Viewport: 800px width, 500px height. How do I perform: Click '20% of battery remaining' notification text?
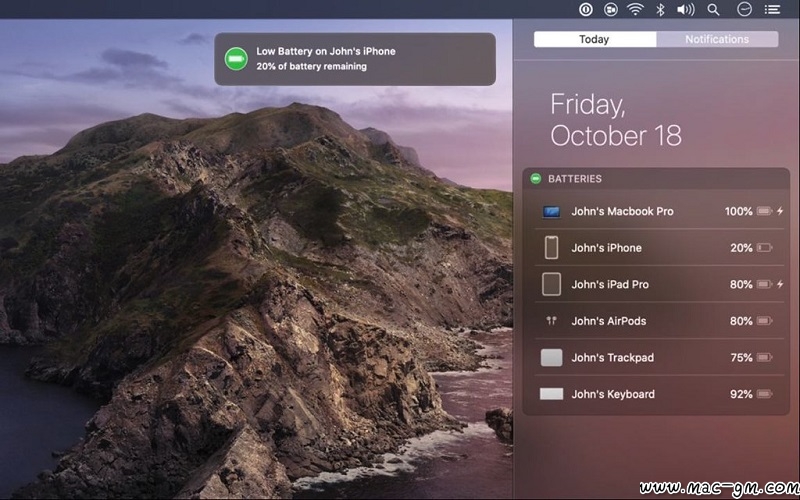point(311,66)
